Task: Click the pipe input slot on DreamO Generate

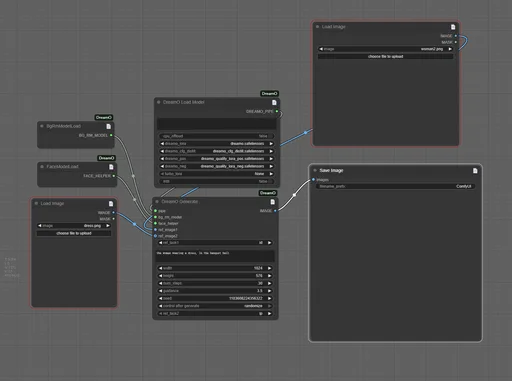Action: [x=155, y=211]
